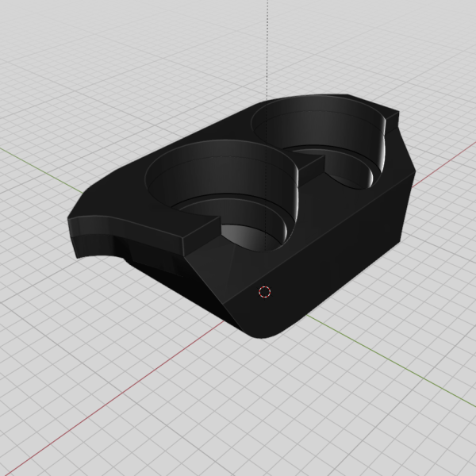Click the dark recess under the left overhang
Screen dimensions: 476x476
click(159, 258)
